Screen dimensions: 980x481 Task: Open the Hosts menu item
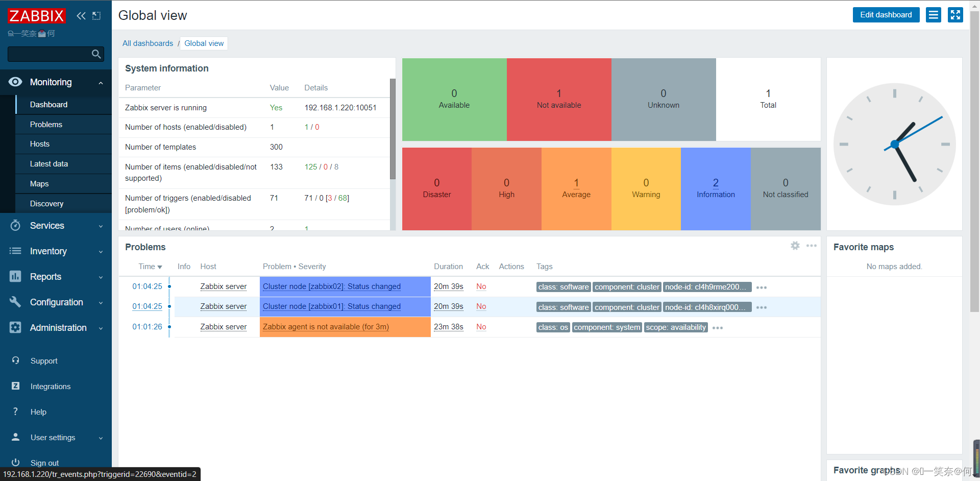64,144
